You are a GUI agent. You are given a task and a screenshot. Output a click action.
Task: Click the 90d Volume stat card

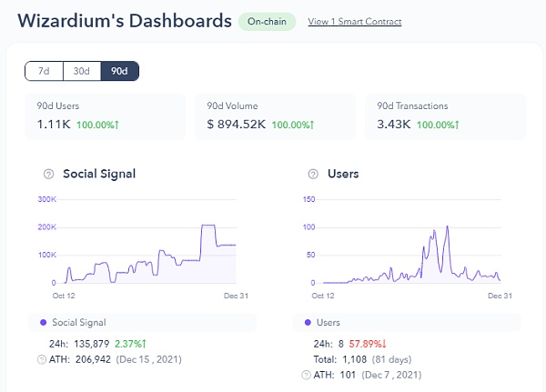click(x=273, y=116)
